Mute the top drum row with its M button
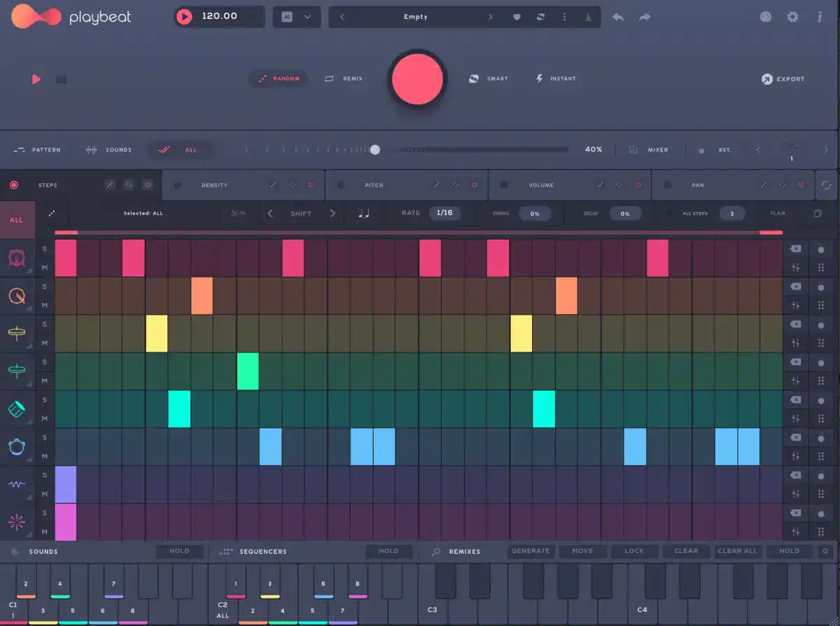Viewport: 840px width, 626px height. (x=45, y=266)
